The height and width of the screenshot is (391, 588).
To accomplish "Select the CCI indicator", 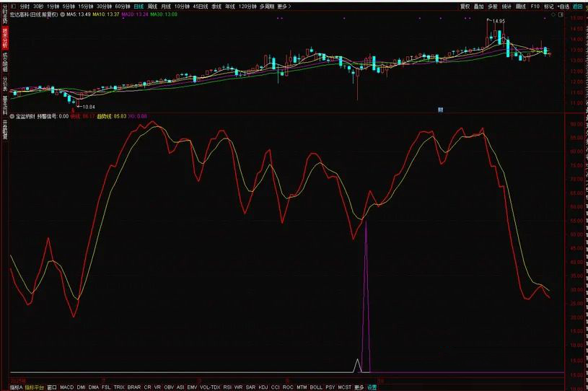I will tap(276, 387).
